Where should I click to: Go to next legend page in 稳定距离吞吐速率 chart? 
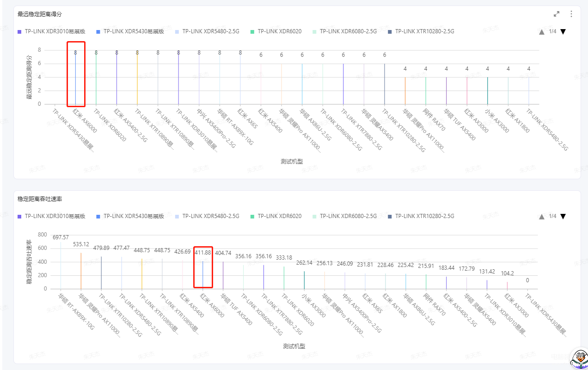(x=563, y=216)
